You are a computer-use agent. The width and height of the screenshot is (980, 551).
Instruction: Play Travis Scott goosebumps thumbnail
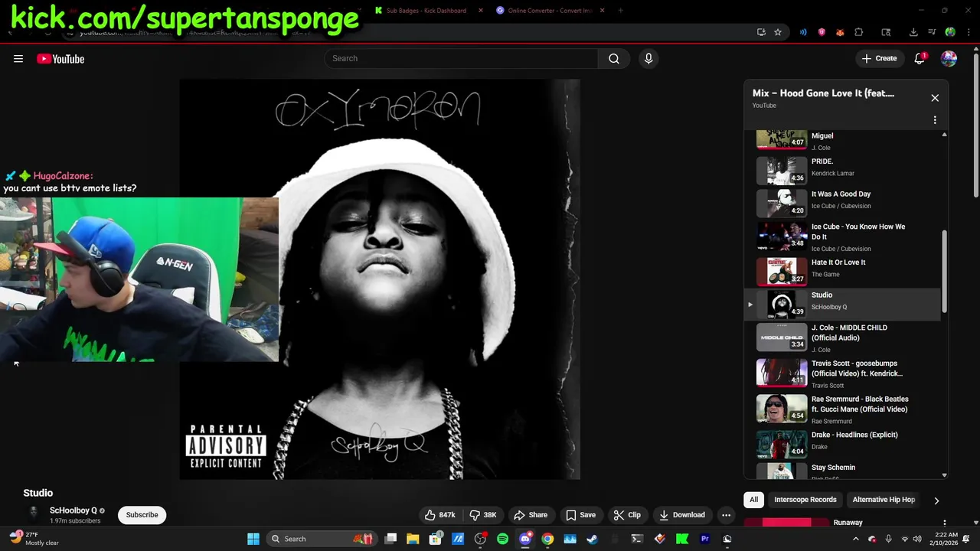[782, 373]
